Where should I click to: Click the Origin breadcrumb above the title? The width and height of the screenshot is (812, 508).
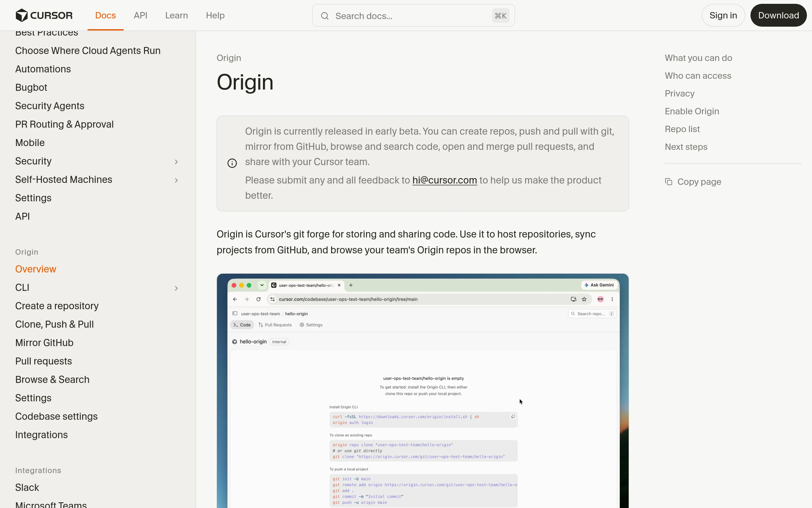point(229,58)
